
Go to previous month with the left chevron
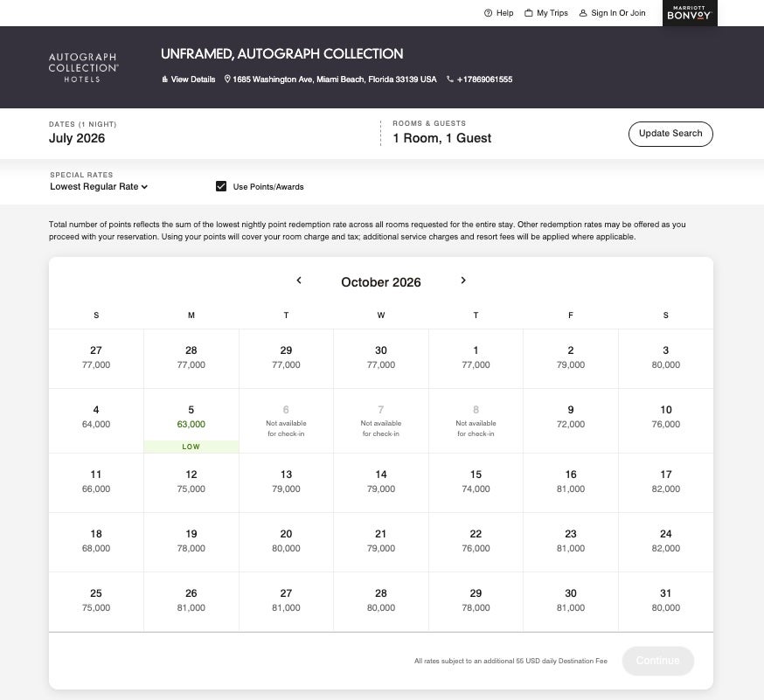tap(299, 281)
